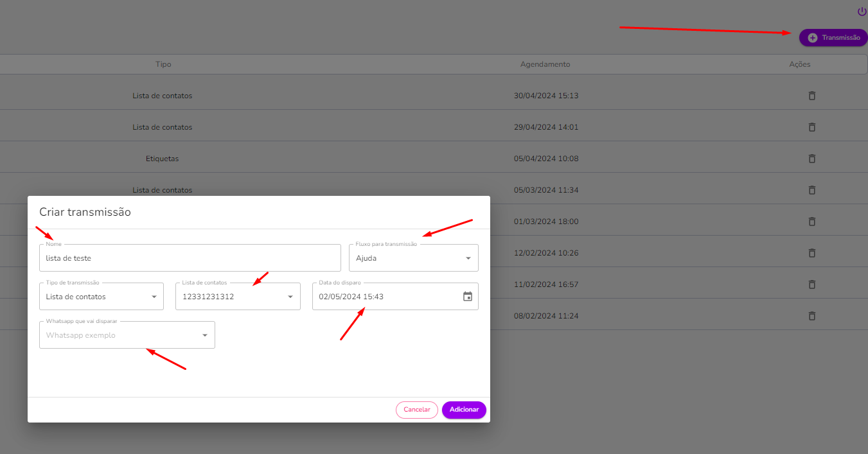The height and width of the screenshot is (454, 868).
Task: Click Lista de contatos in the 30/04/2024 row
Action: point(163,96)
